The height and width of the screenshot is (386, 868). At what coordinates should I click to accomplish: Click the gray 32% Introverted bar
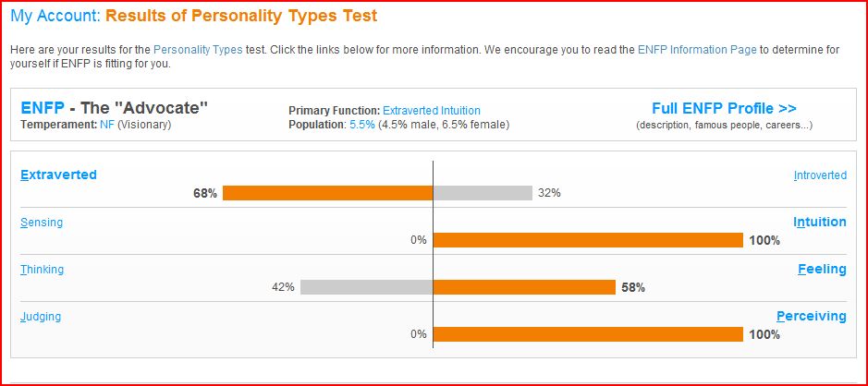483,193
